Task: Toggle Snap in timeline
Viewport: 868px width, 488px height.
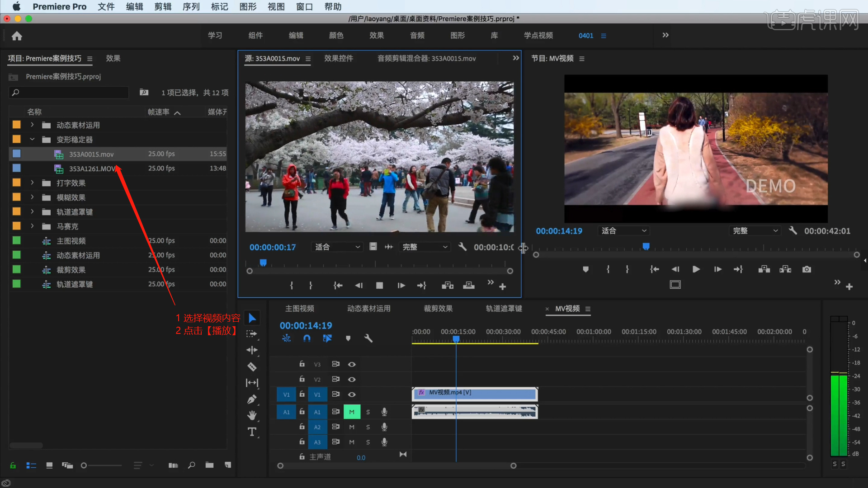Action: tap(307, 338)
